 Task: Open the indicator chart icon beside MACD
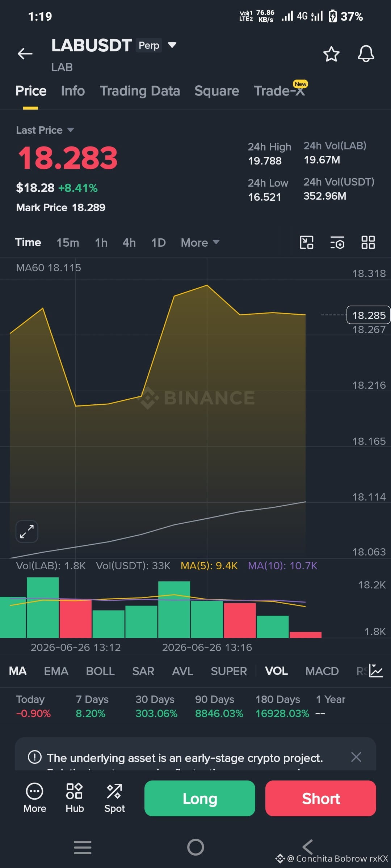point(376,671)
